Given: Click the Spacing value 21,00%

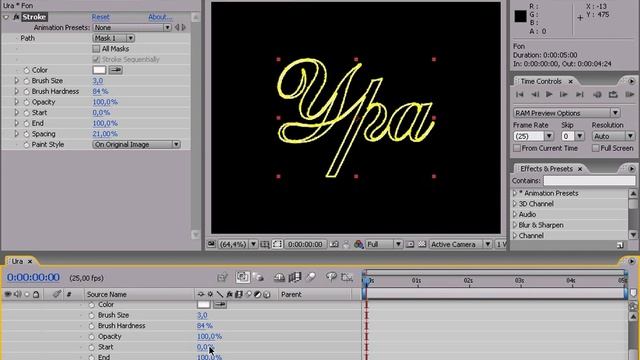Looking at the screenshot, I should pos(105,134).
